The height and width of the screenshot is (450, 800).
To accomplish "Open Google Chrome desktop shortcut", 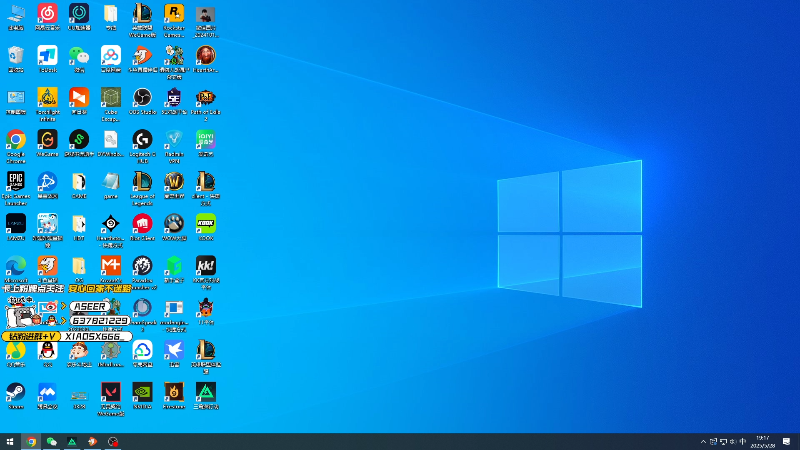I will coord(16,146).
